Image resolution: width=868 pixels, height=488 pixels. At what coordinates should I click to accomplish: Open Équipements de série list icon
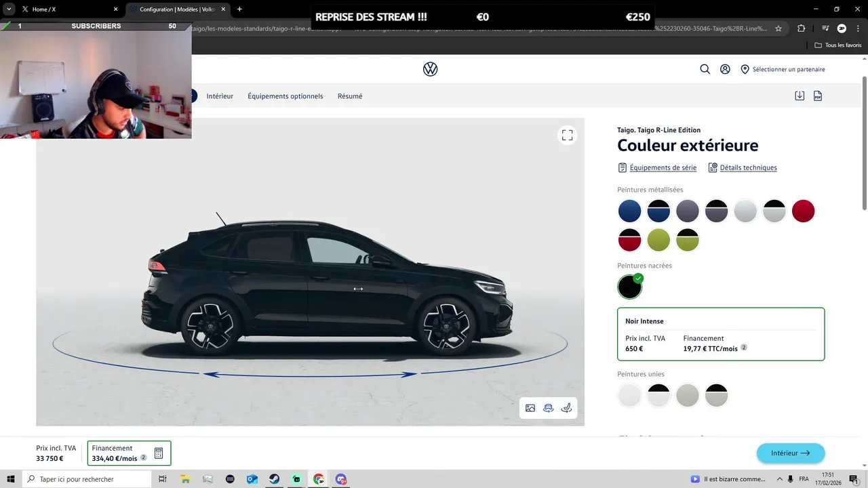coord(622,167)
